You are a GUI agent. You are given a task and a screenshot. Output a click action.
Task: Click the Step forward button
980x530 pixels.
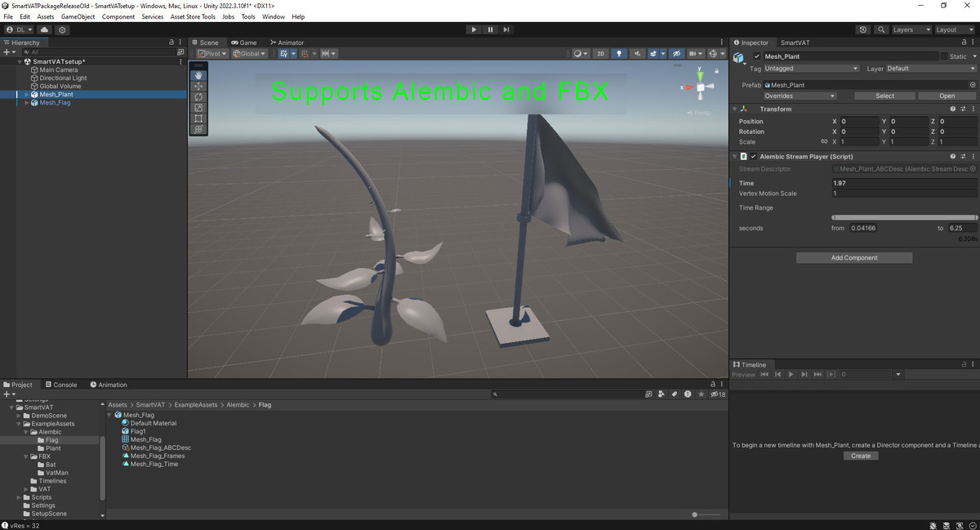(506, 29)
